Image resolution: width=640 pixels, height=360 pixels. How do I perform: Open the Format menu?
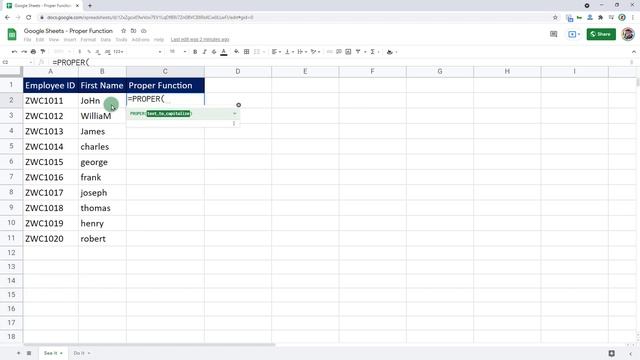pos(88,40)
